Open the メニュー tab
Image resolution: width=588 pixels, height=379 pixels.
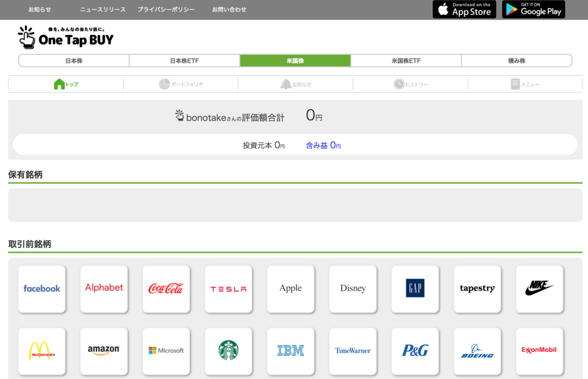525,84
